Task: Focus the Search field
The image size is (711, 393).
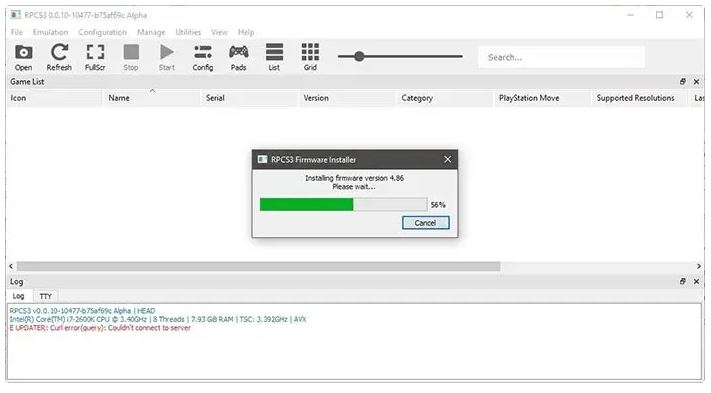Action: pyautogui.click(x=561, y=57)
